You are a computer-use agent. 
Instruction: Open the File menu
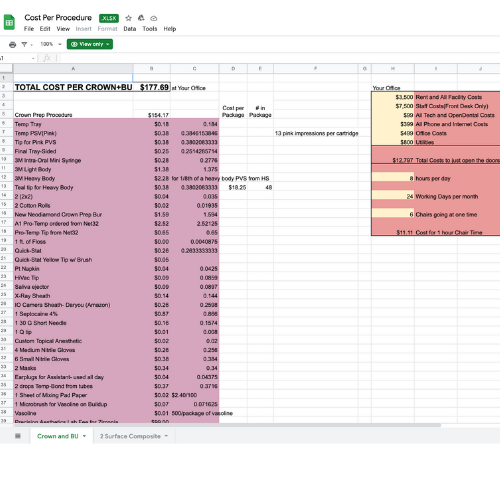click(x=29, y=29)
